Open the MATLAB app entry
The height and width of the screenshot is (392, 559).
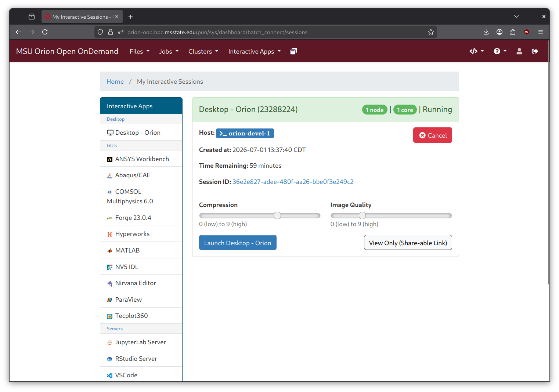click(141, 250)
